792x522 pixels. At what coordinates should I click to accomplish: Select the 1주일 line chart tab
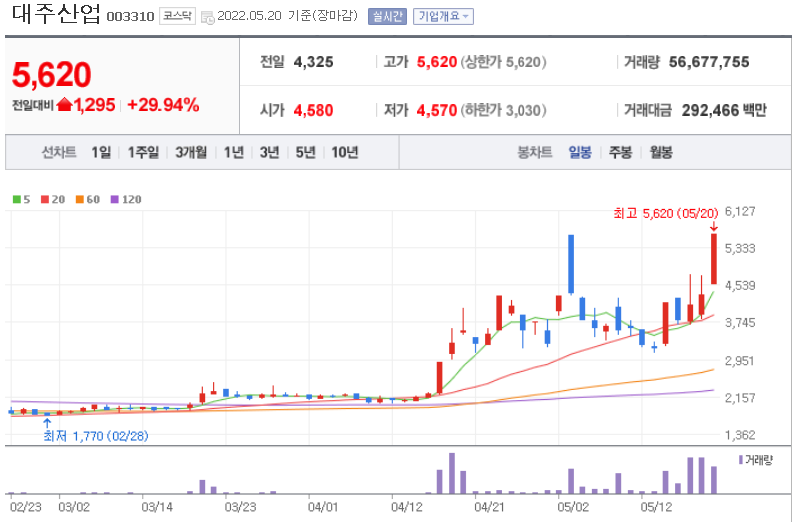point(143,152)
